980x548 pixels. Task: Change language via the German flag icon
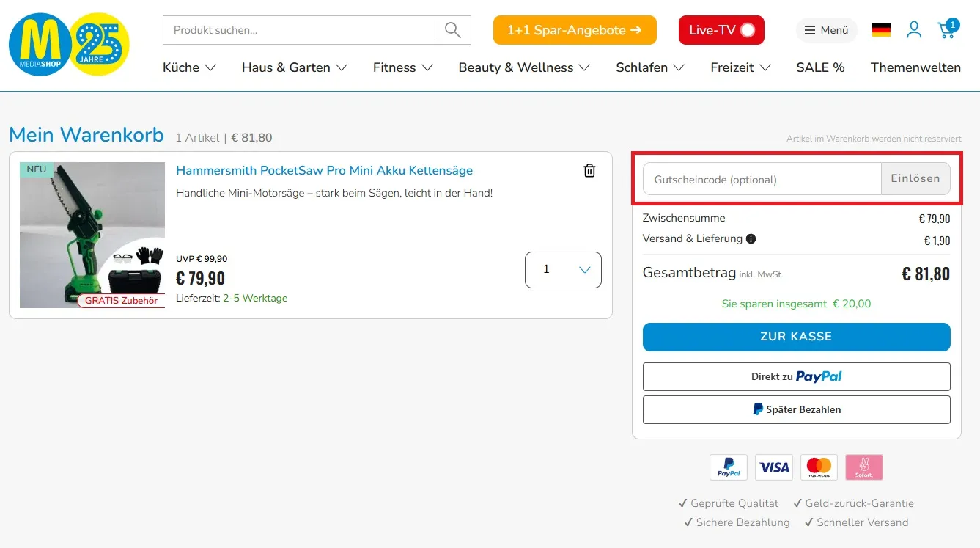coord(880,29)
